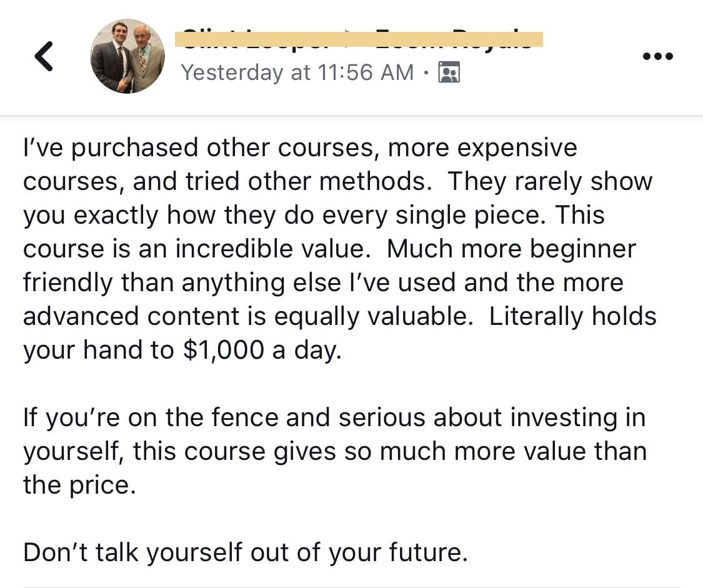
Task: Go back using the left chevron arrow
Action: (44, 56)
